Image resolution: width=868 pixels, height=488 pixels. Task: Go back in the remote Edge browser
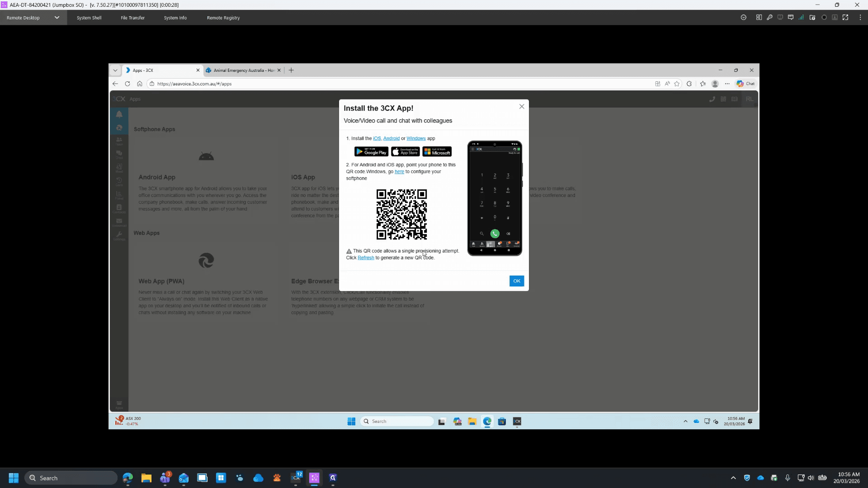[x=115, y=84]
